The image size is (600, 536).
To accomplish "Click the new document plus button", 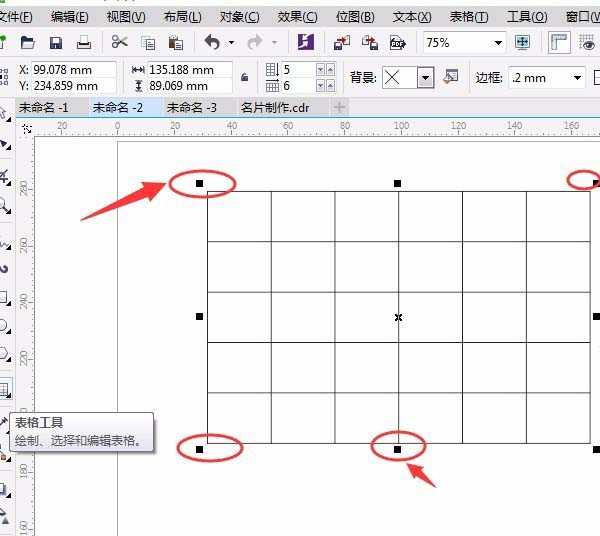I will [x=340, y=107].
